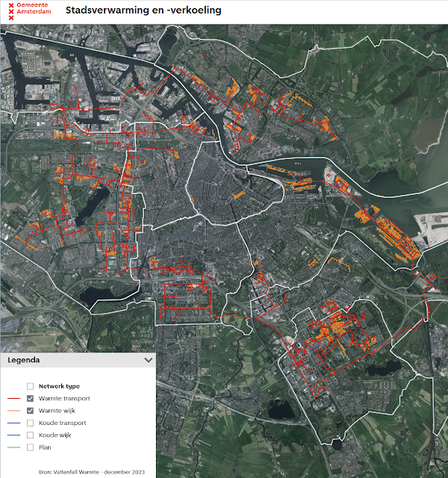Screen dimensions: 448x478
Task: Click the Netwerk type heading label
Action: tap(59, 386)
